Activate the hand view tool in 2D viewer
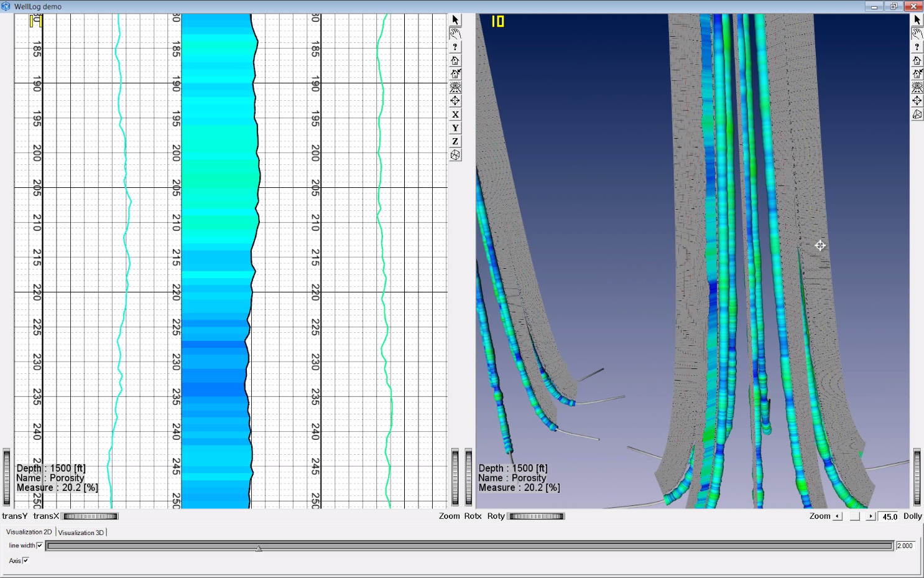 [455, 34]
